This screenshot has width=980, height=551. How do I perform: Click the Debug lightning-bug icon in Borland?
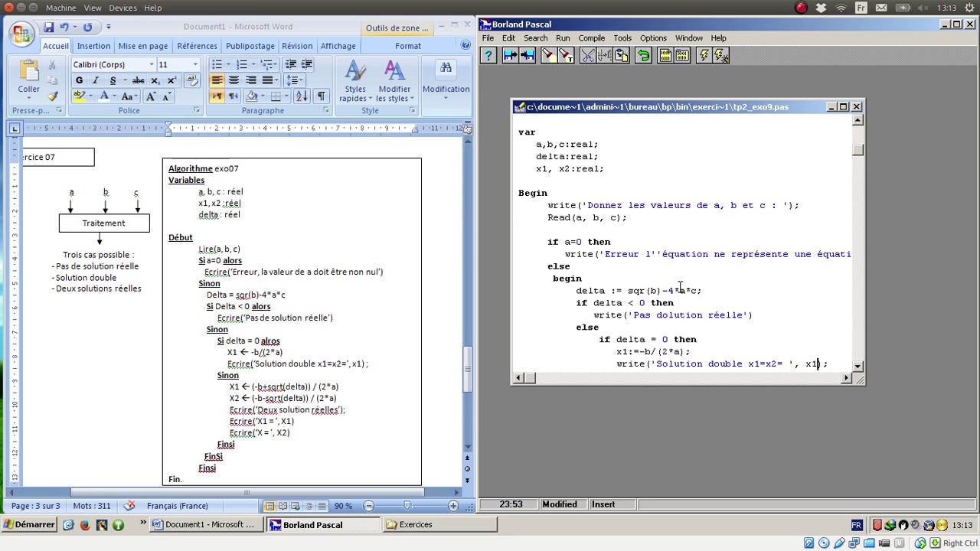pyautogui.click(x=720, y=55)
